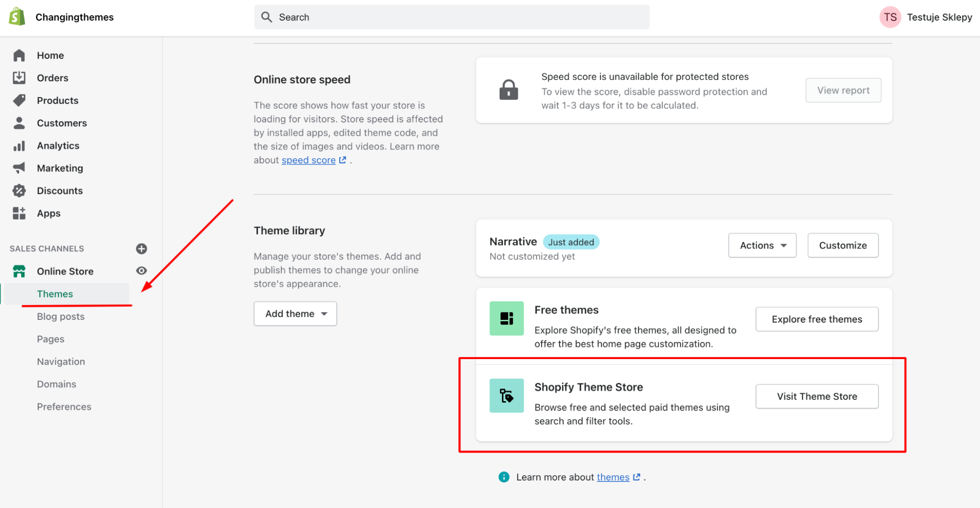Select the Home icon in sidebar

pyautogui.click(x=19, y=55)
